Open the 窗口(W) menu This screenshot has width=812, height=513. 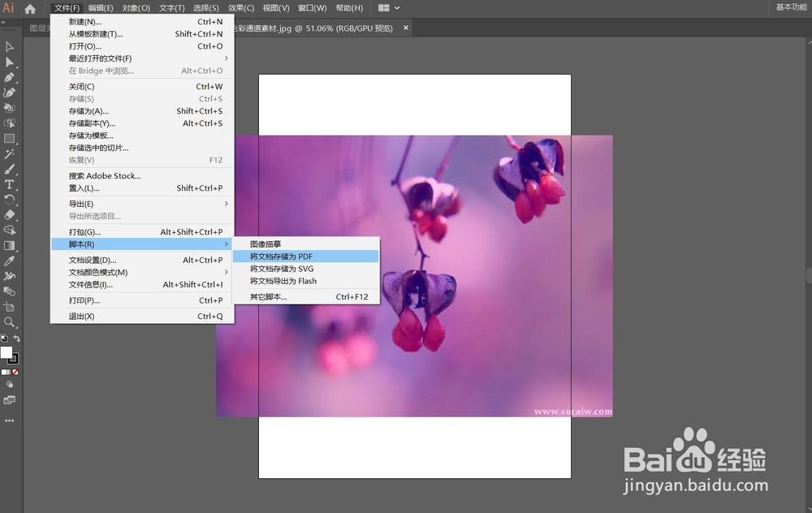tap(313, 8)
